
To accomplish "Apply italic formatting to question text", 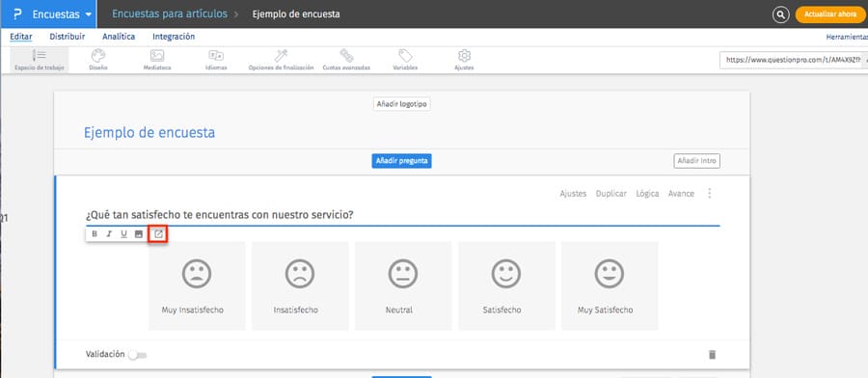I will [x=109, y=234].
